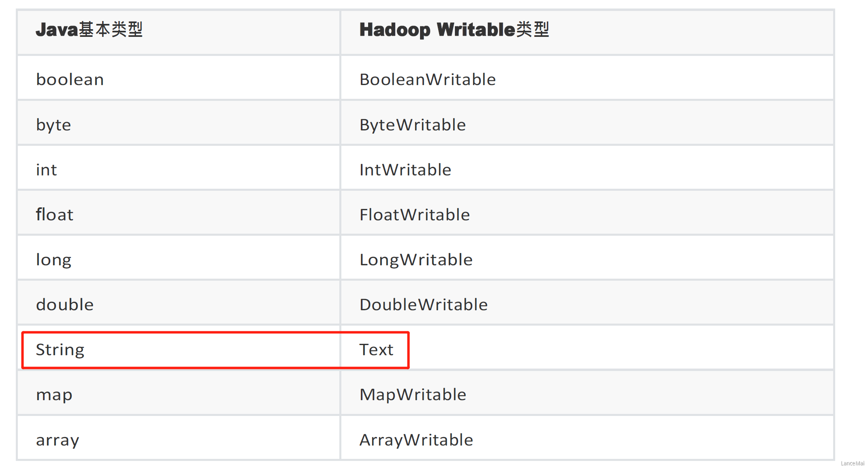Click the "double" type cell

(x=65, y=305)
